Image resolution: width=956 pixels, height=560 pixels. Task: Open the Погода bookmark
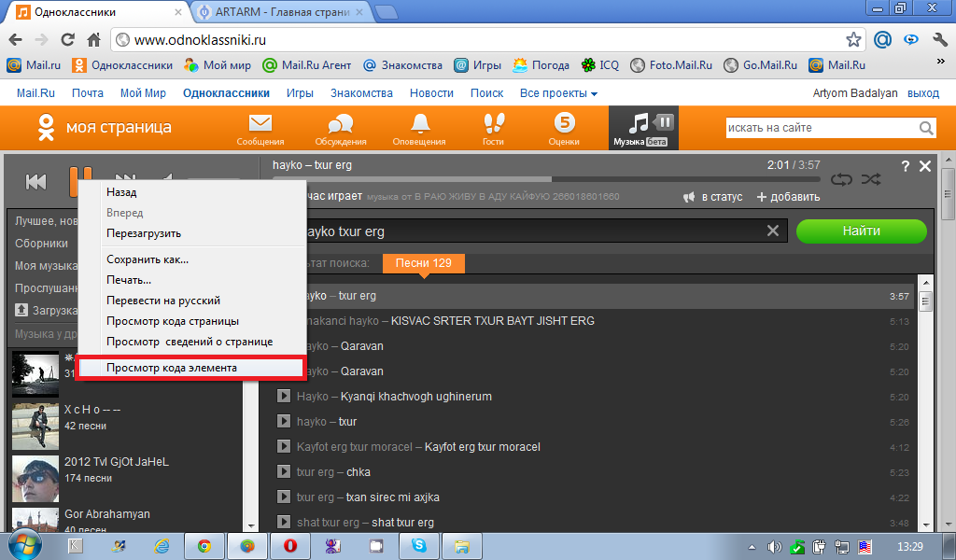[x=541, y=65]
